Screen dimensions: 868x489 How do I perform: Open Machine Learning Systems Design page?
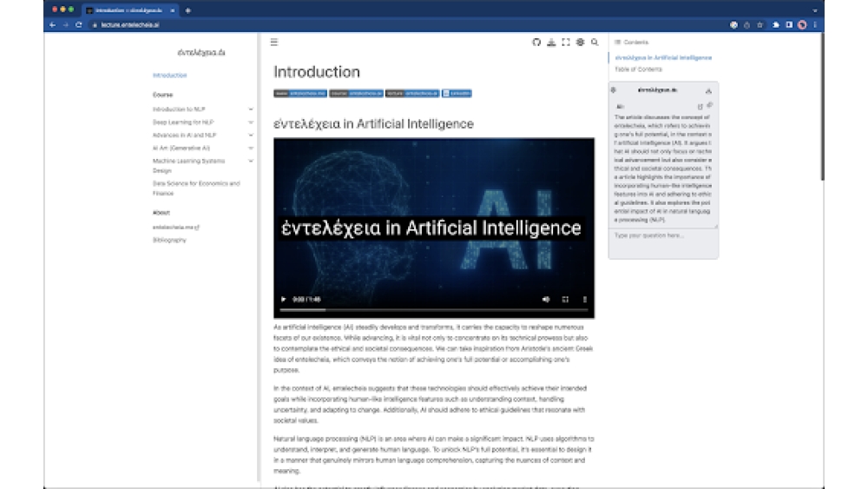click(x=188, y=166)
